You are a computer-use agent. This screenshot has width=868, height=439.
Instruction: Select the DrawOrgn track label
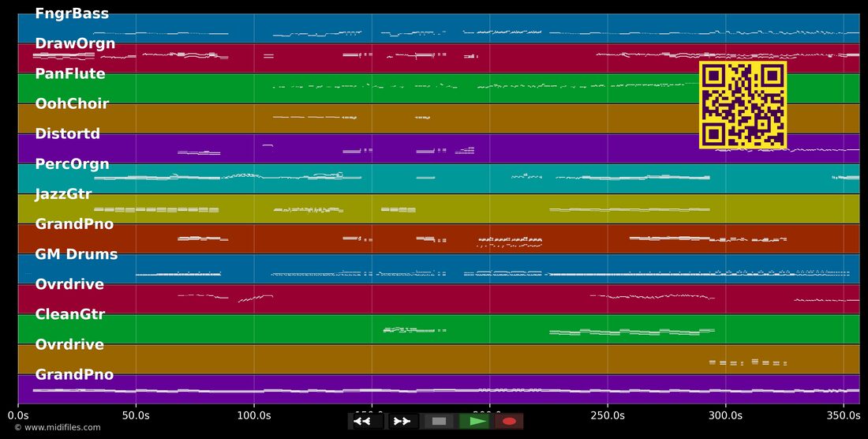[x=75, y=43]
